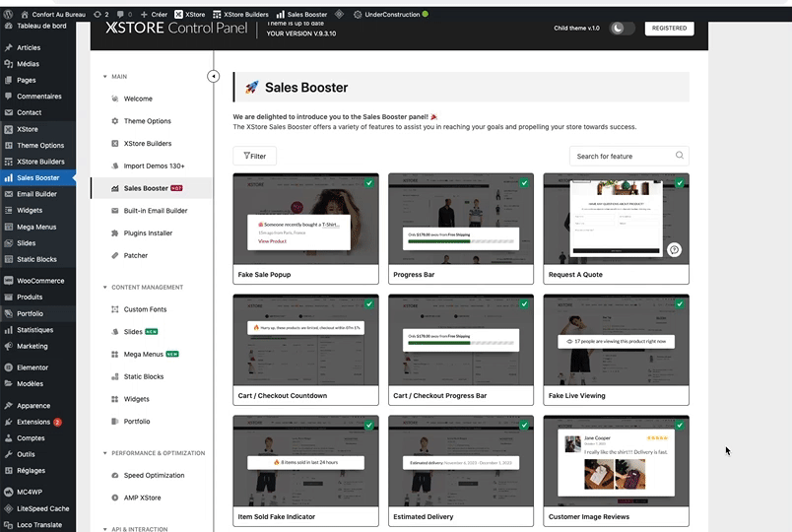
Task: Open the Créer menu in admin bar
Action: 154,14
